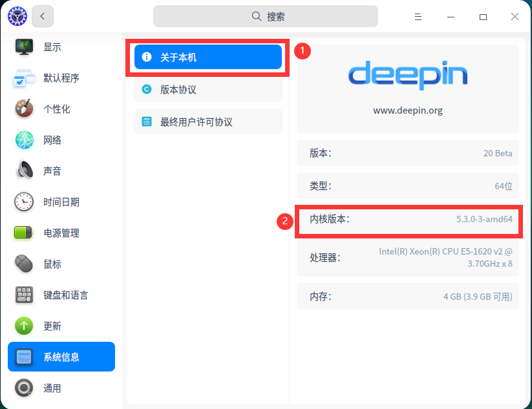Select the 关于本机 tab

[x=208, y=57]
